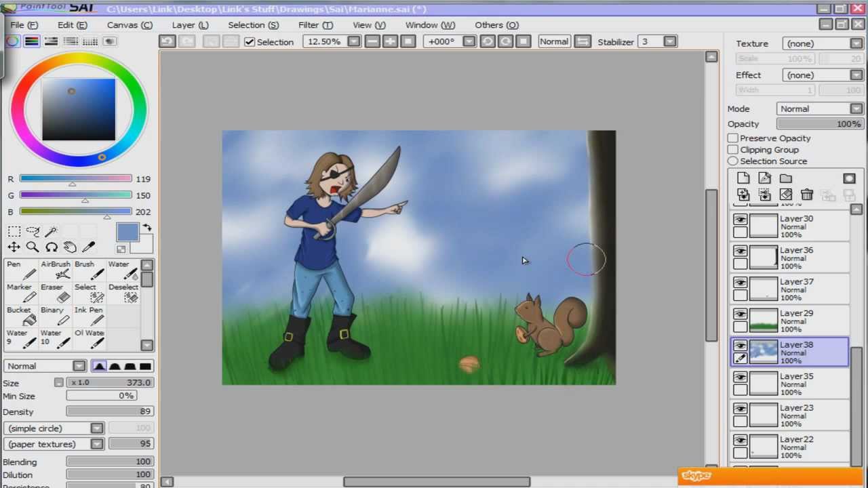Toggle the Selection checkbox in toolbar

coord(250,42)
